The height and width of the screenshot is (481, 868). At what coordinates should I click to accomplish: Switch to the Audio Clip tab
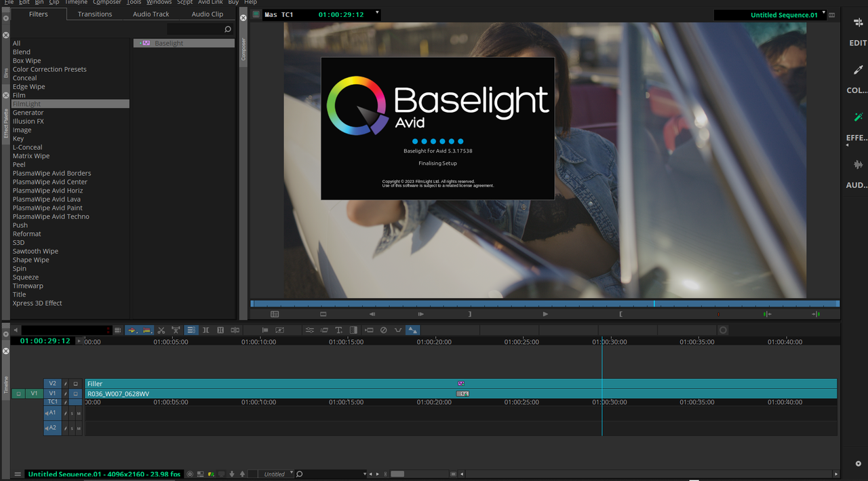(208, 14)
